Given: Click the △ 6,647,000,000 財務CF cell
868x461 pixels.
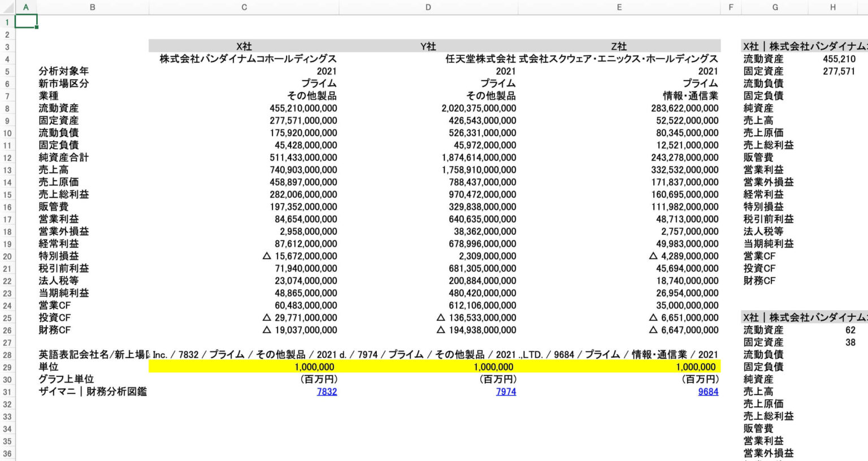Looking at the screenshot, I should tap(684, 330).
